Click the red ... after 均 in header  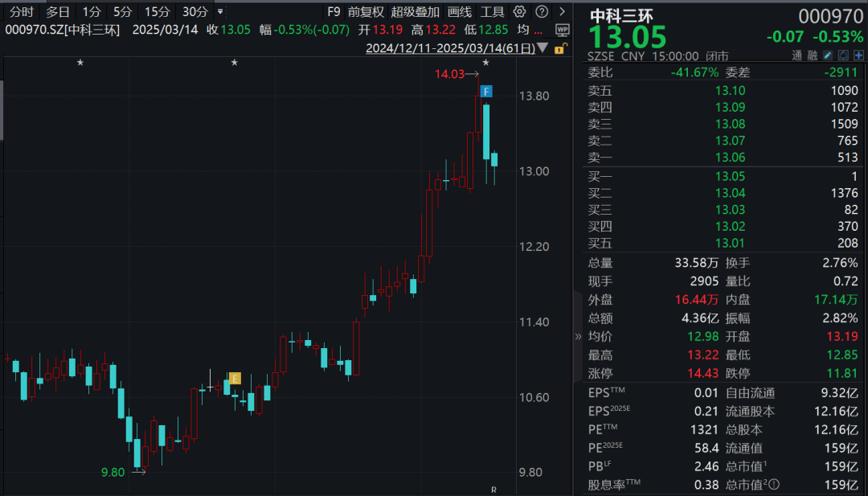pos(538,31)
